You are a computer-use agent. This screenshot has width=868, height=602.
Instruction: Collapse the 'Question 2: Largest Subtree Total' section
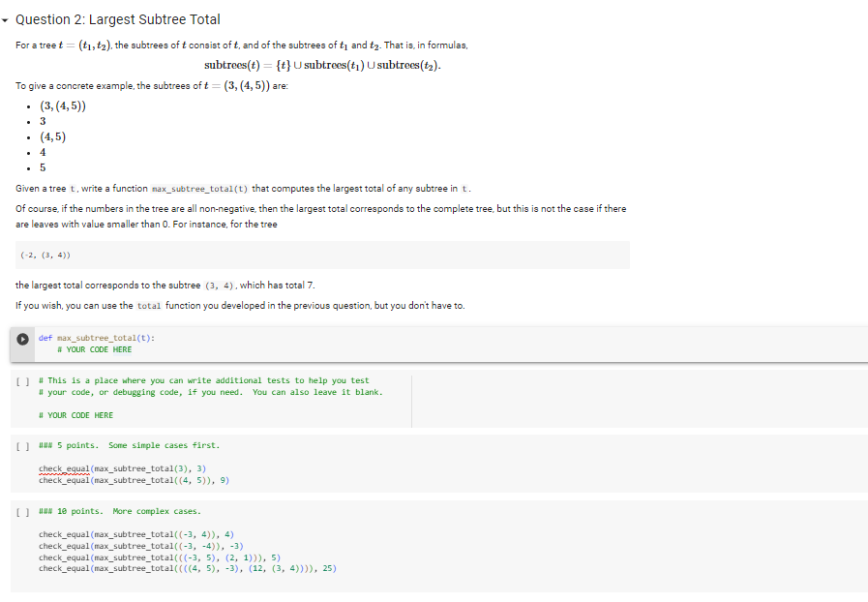[7, 18]
